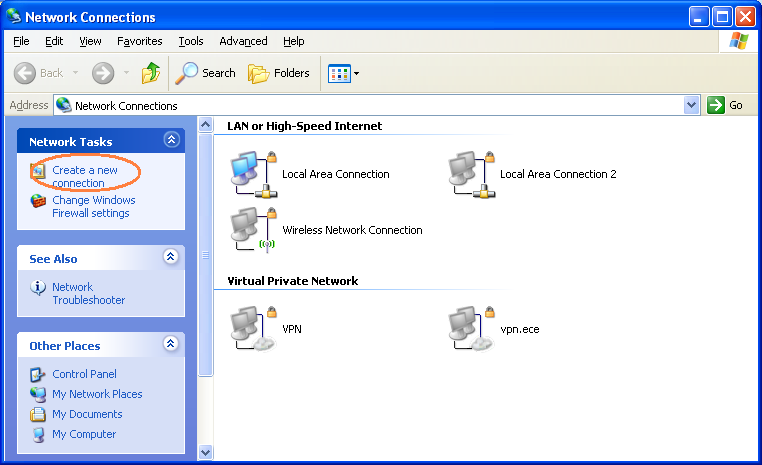Open the Help menu
This screenshot has width=762, height=465.
coord(294,41)
